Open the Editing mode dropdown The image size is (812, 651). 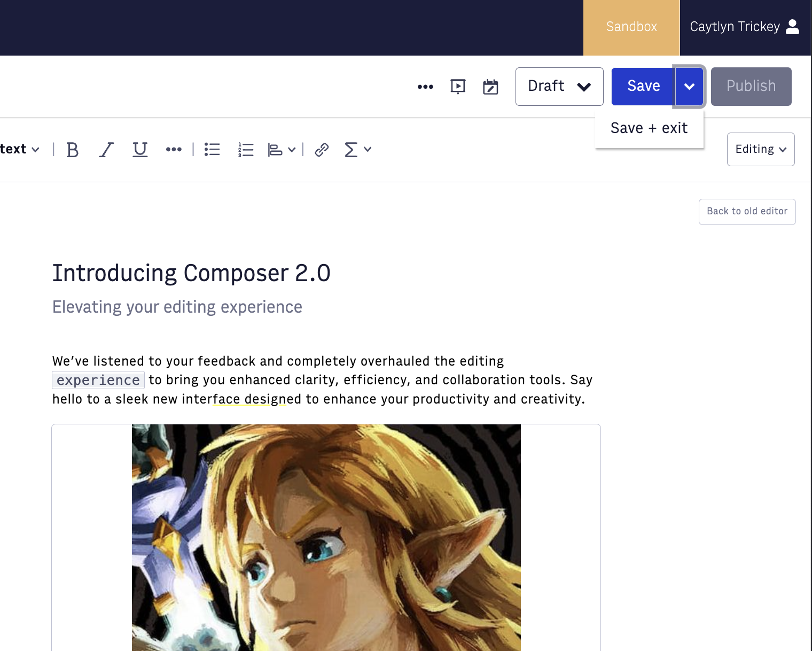tap(761, 149)
